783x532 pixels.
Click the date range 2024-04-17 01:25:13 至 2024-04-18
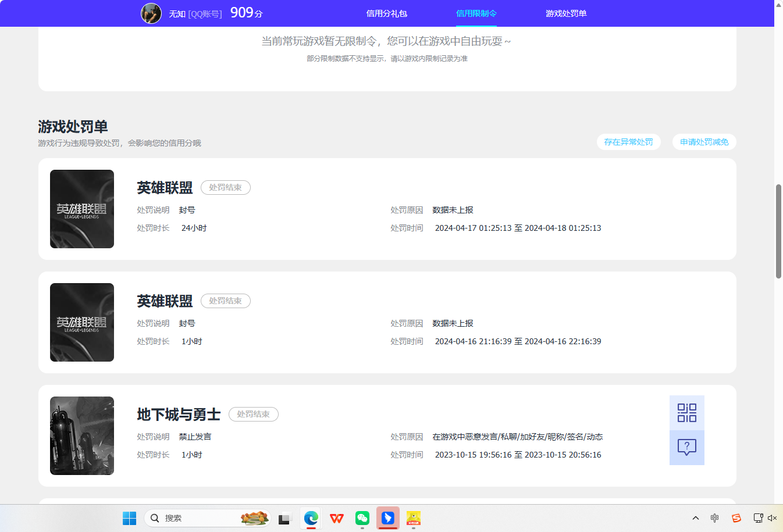[x=518, y=228]
